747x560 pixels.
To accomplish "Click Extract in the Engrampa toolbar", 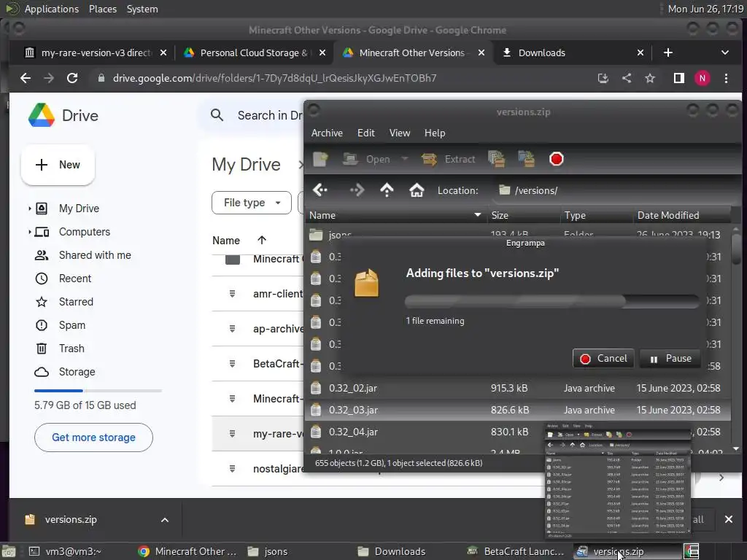I will 449,159.
